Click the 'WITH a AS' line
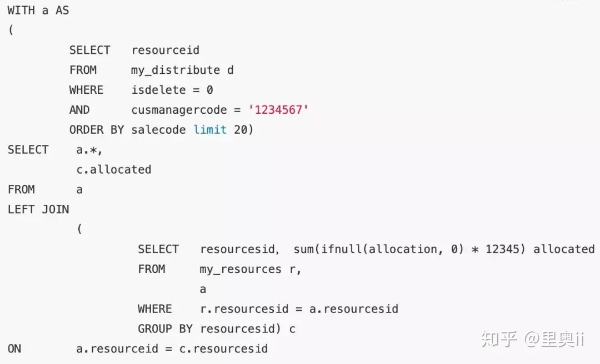This screenshot has width=600, height=364. (38, 11)
